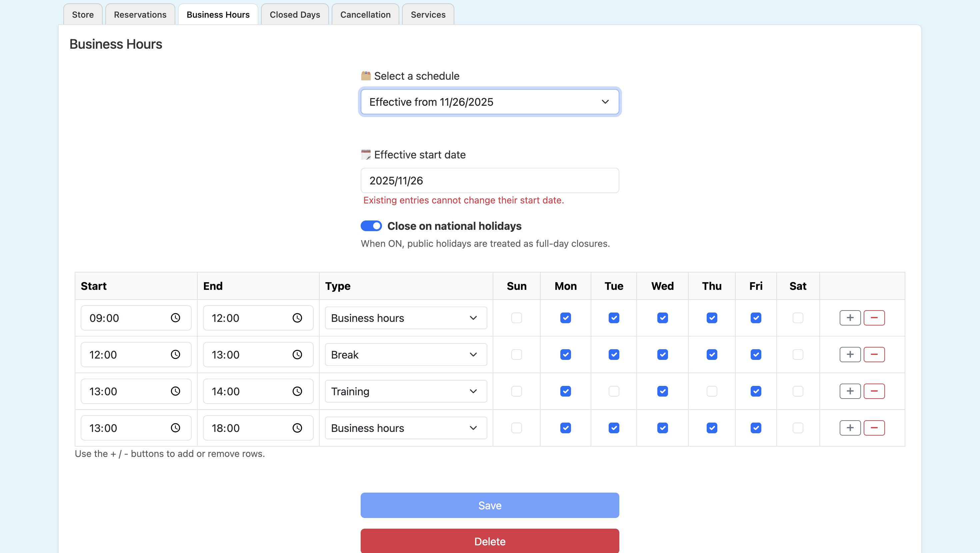Click clock icon in 09:00 start field

[x=175, y=318]
